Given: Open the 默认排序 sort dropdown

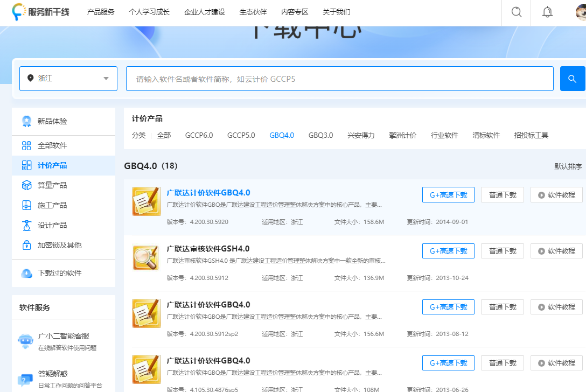Looking at the screenshot, I should pos(568,166).
